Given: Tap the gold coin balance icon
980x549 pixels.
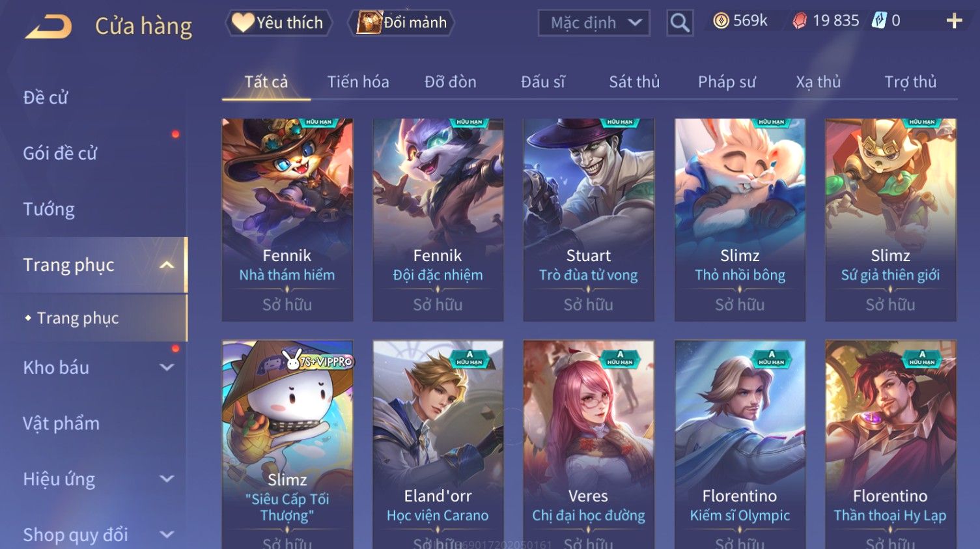Looking at the screenshot, I should tap(721, 21).
